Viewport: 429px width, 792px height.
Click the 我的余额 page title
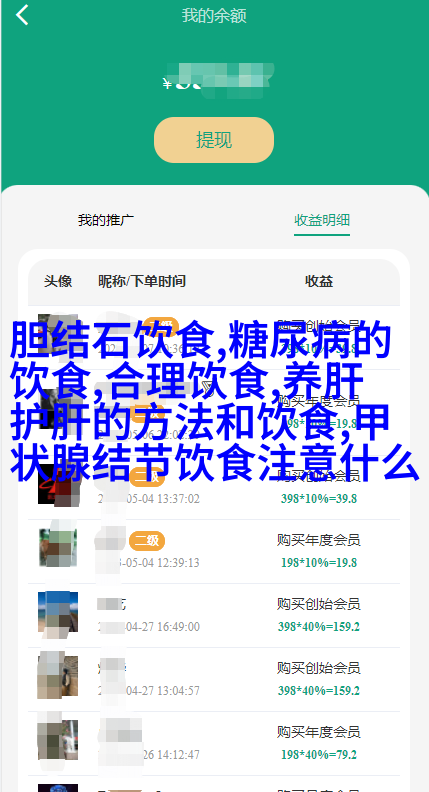click(214, 16)
